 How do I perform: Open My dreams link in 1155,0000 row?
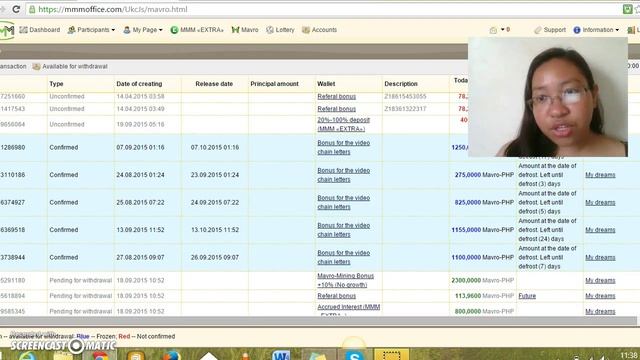[x=600, y=230]
